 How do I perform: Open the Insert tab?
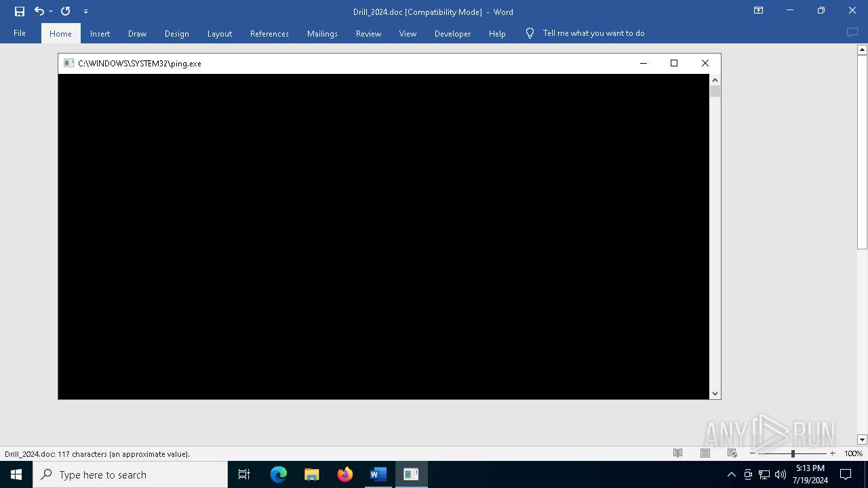100,33
